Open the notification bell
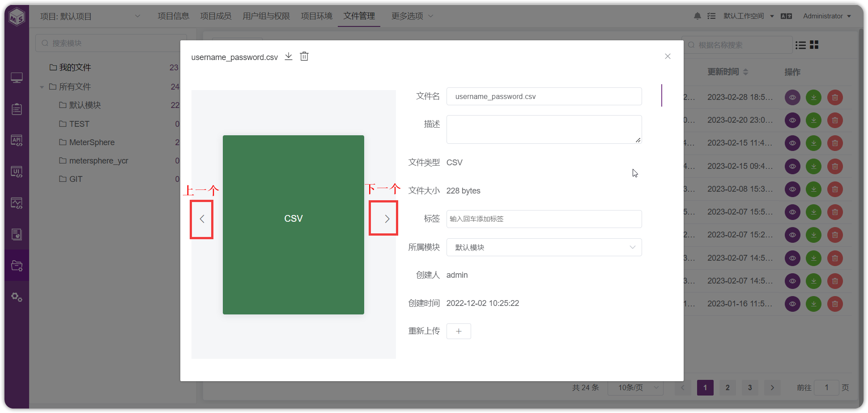The height and width of the screenshot is (413, 868). click(x=698, y=16)
